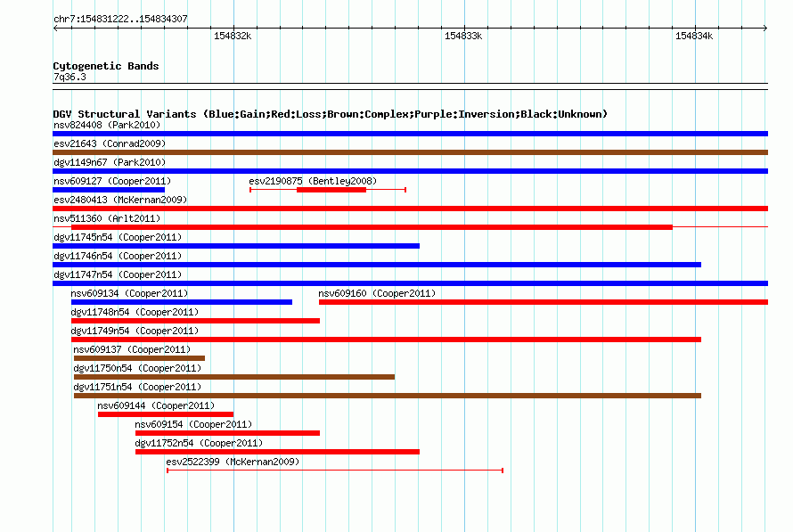The image size is (793, 532).
Task: Click the chr7:154831222..154834307 coordinate label
Action: [120, 19]
